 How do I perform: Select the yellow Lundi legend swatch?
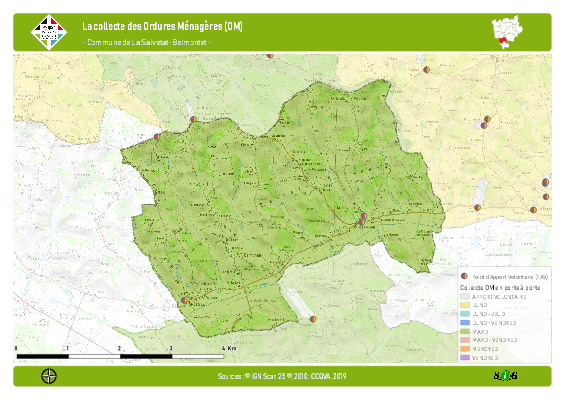coord(465,305)
